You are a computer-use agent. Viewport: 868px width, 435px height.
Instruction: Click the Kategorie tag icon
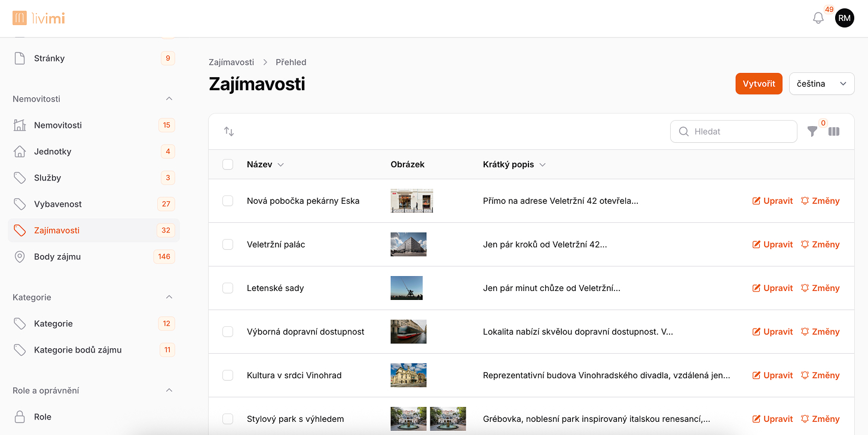point(20,323)
